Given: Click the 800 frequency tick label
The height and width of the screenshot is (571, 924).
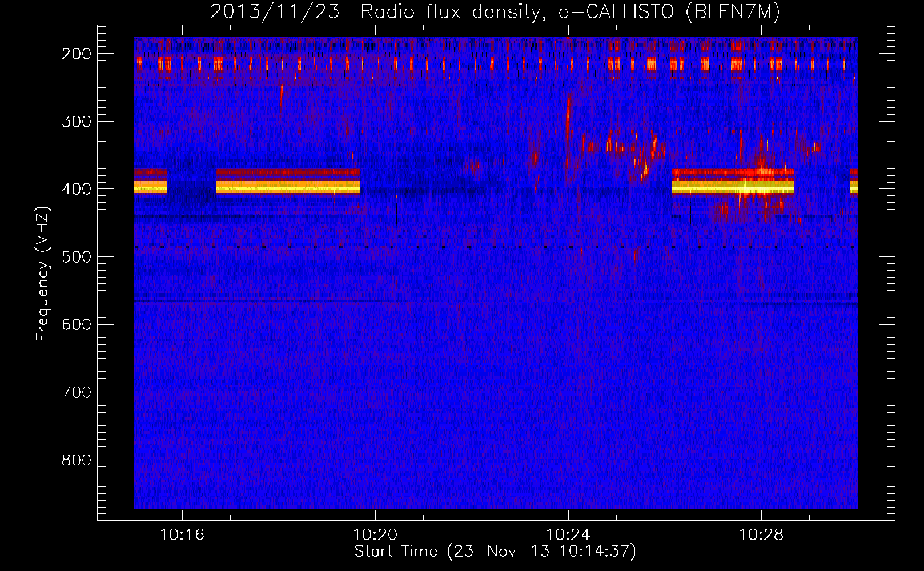Looking at the screenshot, I should click(x=76, y=460).
